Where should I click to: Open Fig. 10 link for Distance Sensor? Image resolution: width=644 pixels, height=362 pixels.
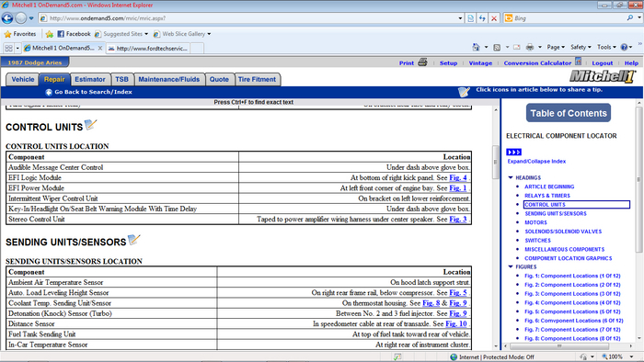[456, 324]
